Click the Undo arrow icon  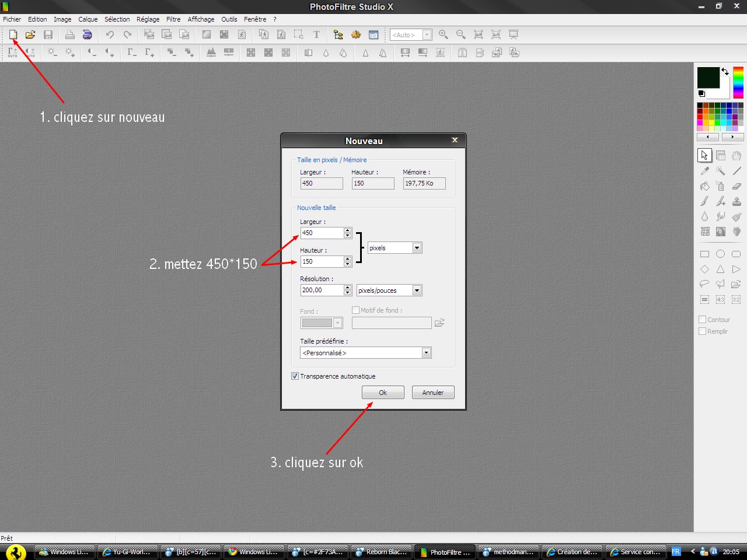pos(109,34)
